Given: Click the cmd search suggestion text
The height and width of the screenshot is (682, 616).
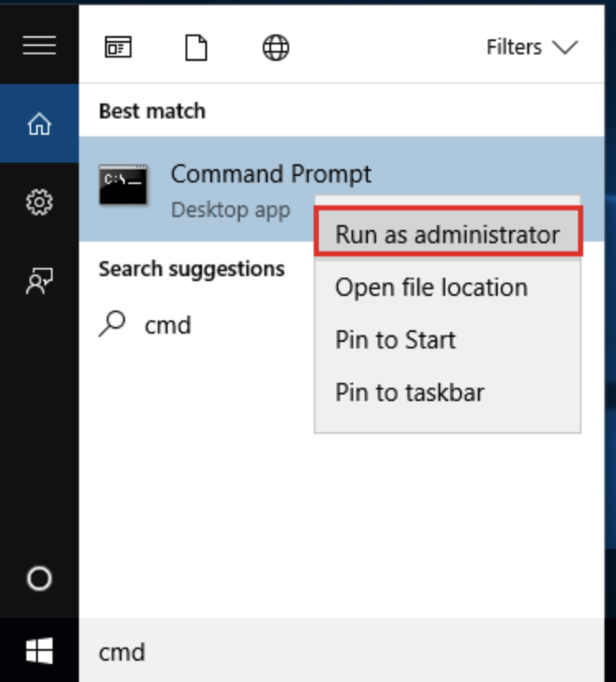Looking at the screenshot, I should click(168, 325).
